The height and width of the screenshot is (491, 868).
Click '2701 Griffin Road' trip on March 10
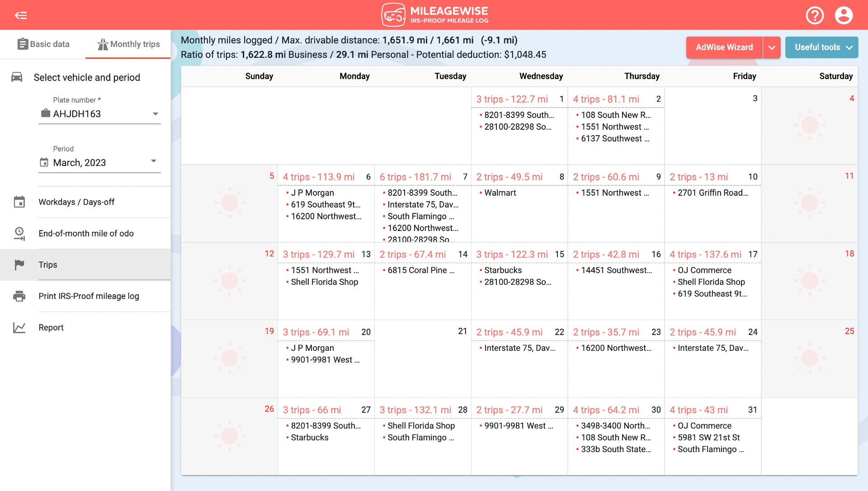point(713,193)
